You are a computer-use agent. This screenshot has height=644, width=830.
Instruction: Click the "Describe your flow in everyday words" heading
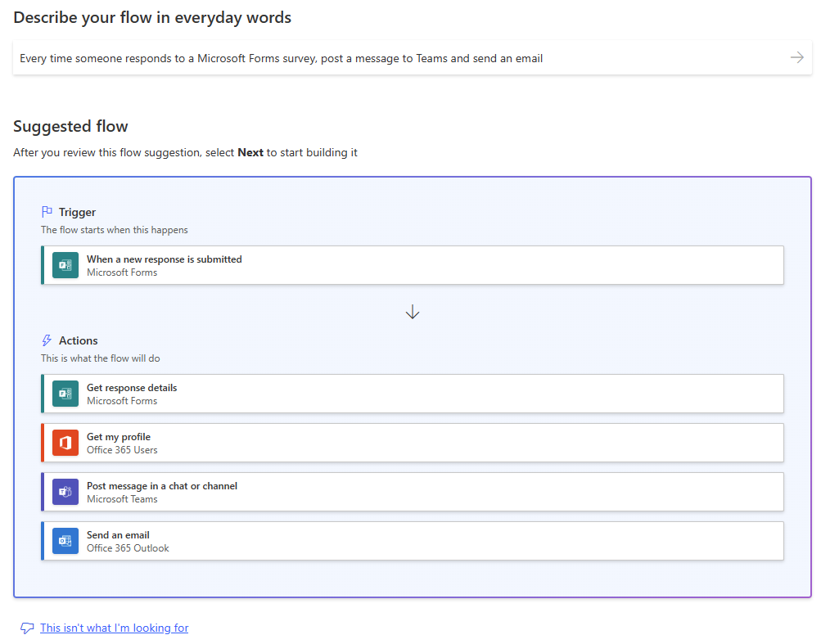tap(152, 17)
